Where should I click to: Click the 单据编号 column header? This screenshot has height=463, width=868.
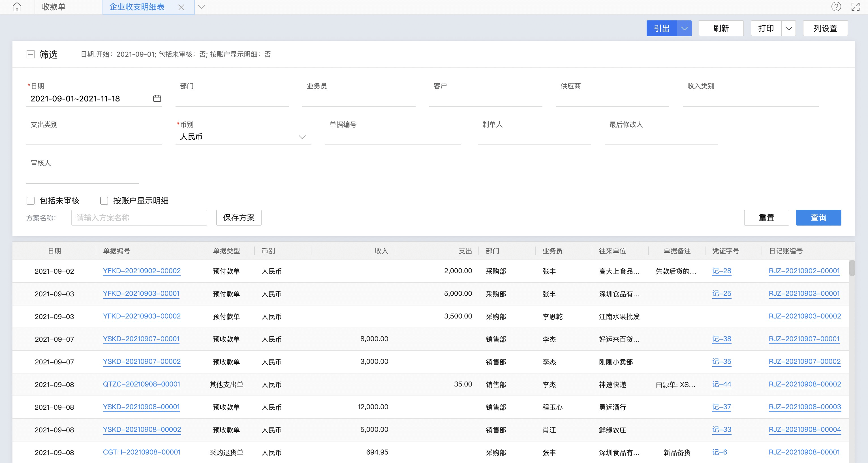pyautogui.click(x=147, y=251)
